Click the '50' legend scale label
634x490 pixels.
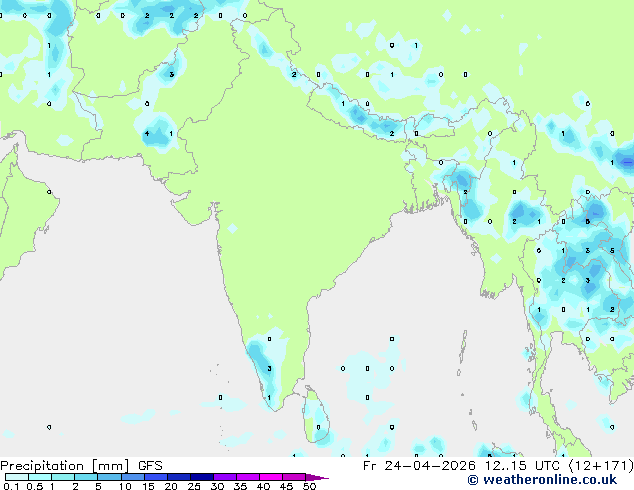coord(309,486)
